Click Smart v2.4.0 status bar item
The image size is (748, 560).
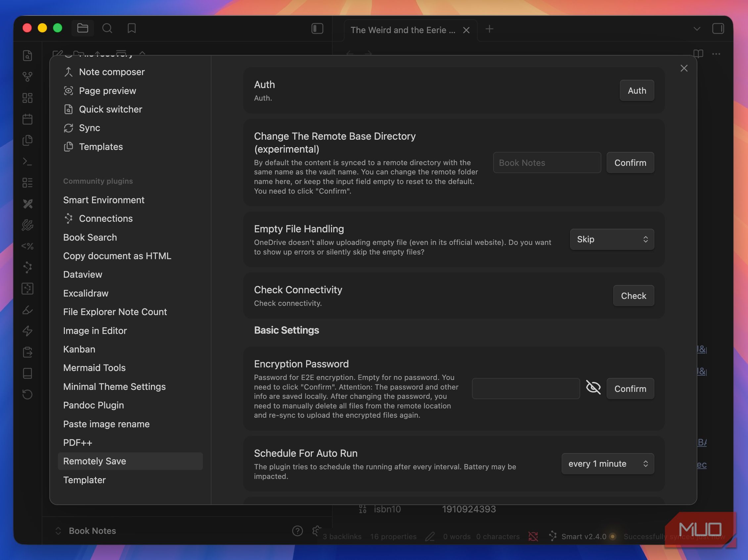tap(582, 536)
